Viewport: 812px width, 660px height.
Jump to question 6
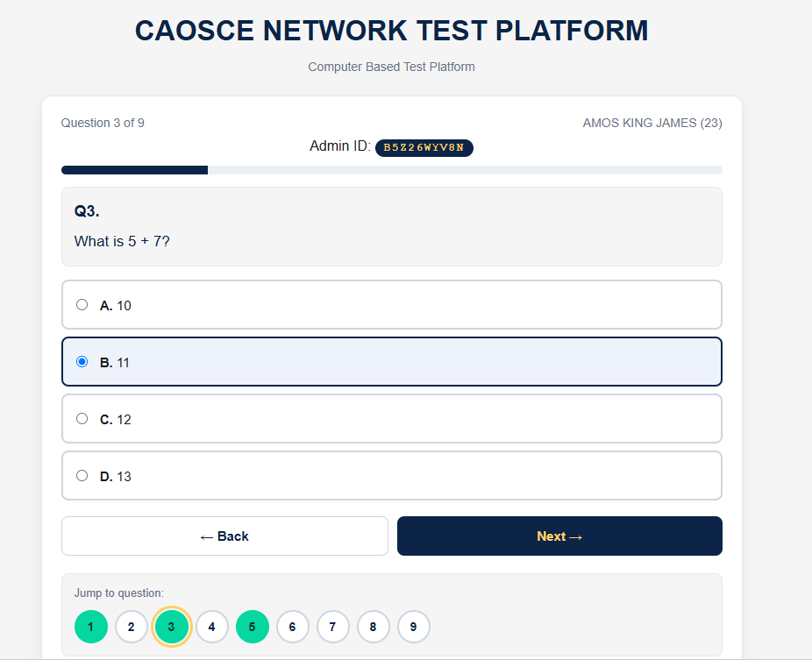tap(293, 627)
